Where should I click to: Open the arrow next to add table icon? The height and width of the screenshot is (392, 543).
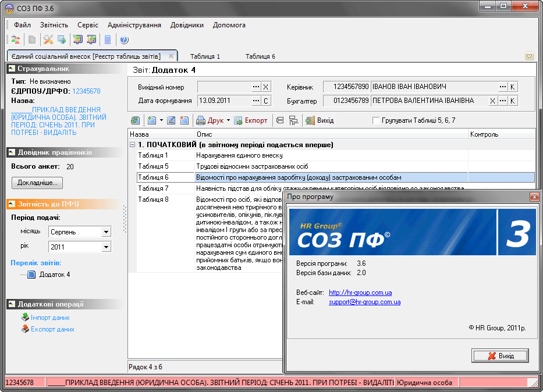point(161,120)
